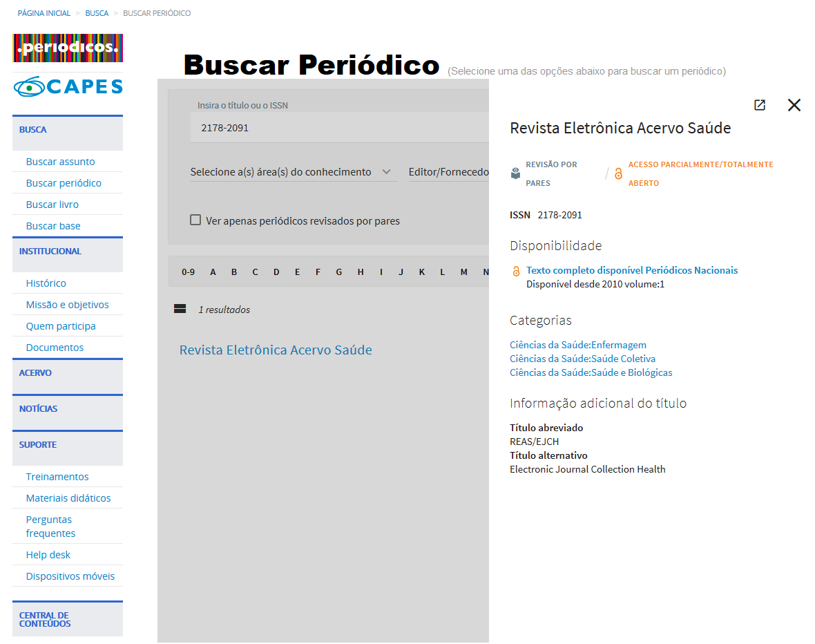Filter journals by letter L

[442, 272]
